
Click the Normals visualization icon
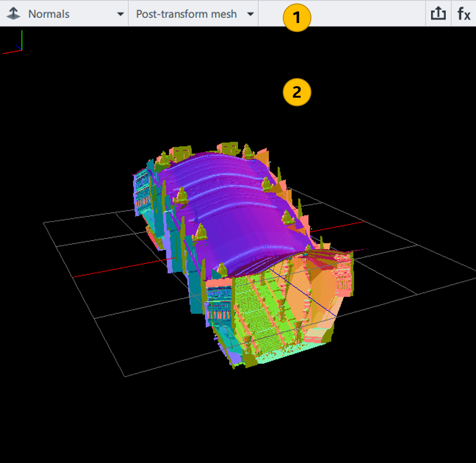(13, 14)
